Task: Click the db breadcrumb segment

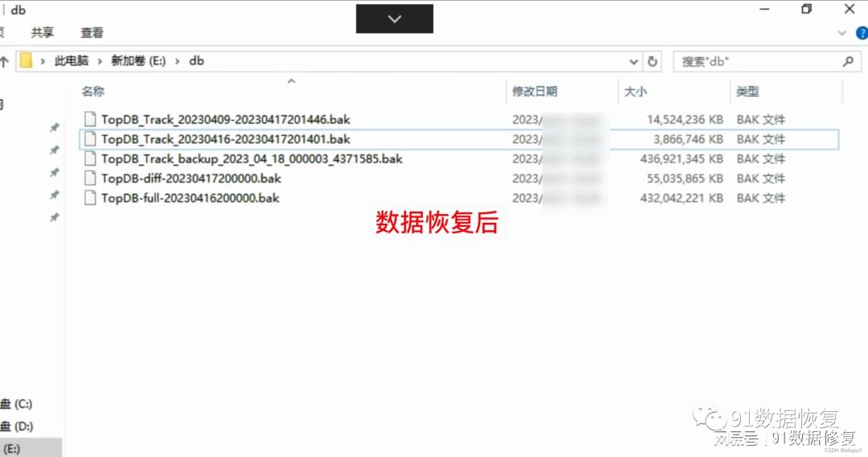Action: pos(197,61)
